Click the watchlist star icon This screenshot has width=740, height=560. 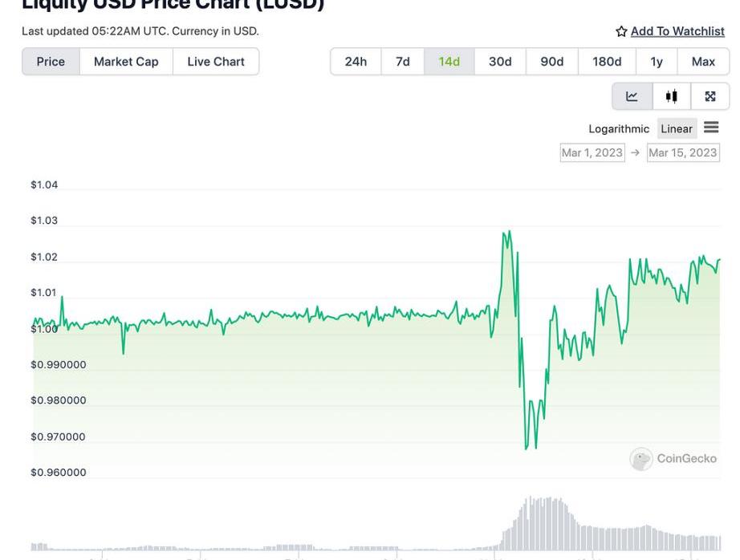[x=621, y=31]
